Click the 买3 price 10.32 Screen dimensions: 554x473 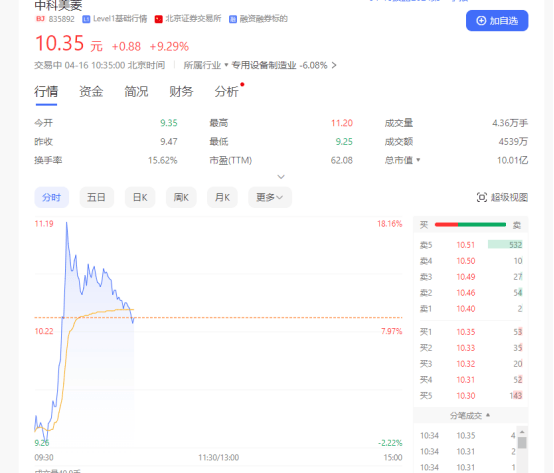[466, 364]
